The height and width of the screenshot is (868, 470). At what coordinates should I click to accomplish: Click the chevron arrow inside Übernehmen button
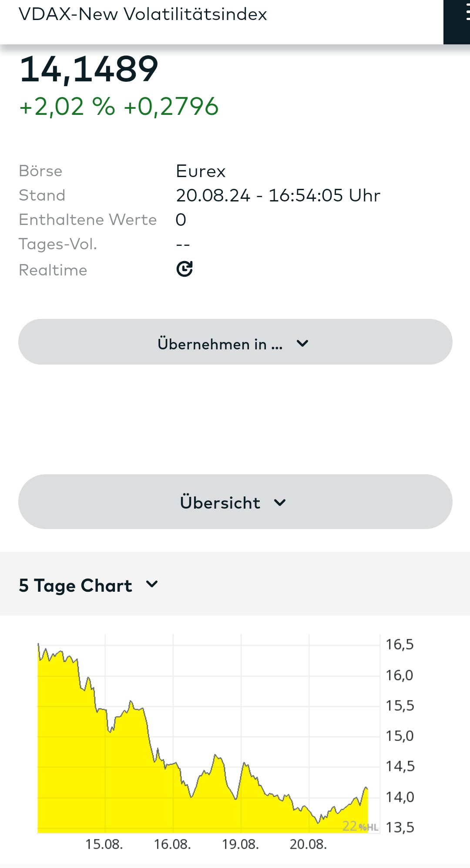tap(302, 343)
